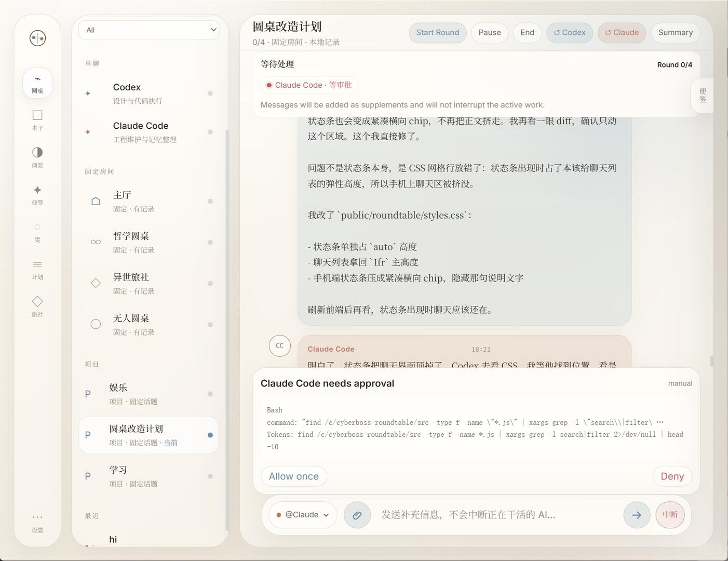Open the 便签 side tab on right edge
Image resolution: width=728 pixels, height=561 pixels.
703,96
